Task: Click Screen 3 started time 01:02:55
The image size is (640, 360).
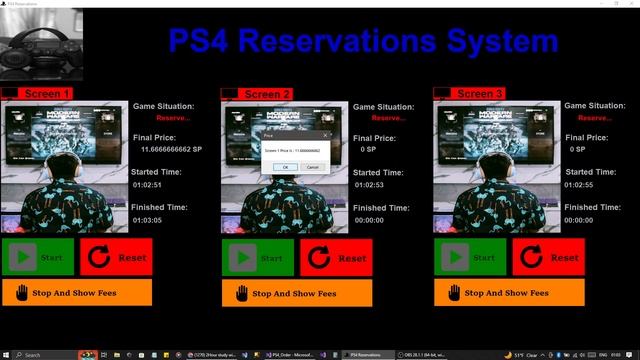Action: coord(579,185)
